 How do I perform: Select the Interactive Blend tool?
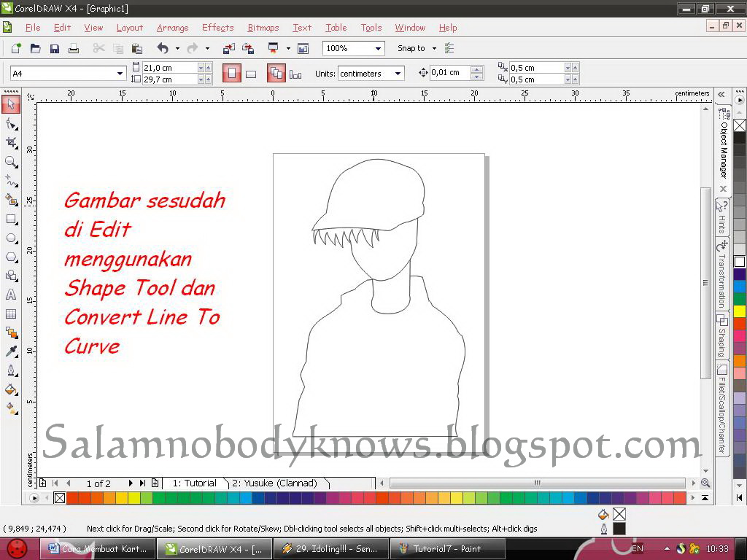click(11, 332)
